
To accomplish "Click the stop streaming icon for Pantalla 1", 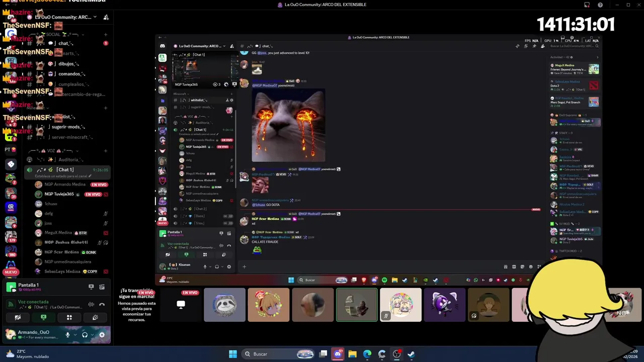I will pos(91,287).
